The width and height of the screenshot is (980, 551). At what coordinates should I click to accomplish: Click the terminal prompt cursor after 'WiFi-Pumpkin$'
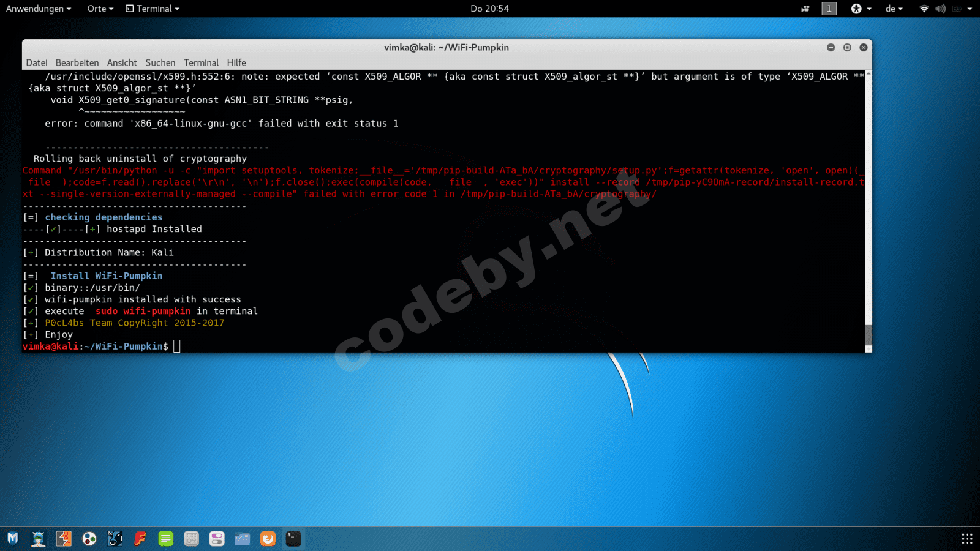[177, 347]
